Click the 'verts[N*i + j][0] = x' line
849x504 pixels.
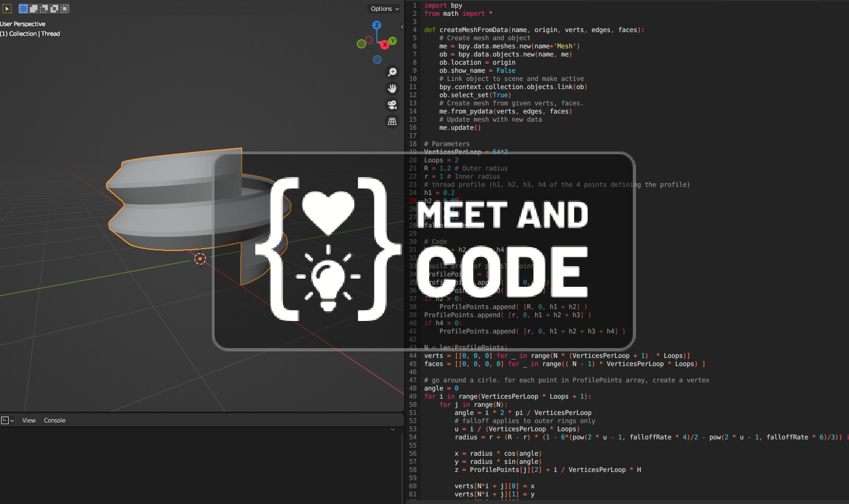[495, 486]
